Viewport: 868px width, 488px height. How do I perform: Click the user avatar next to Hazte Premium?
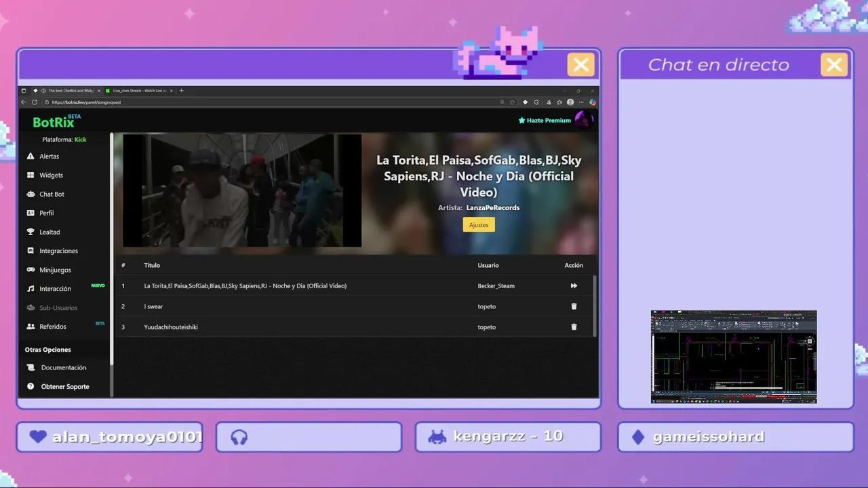tap(583, 120)
